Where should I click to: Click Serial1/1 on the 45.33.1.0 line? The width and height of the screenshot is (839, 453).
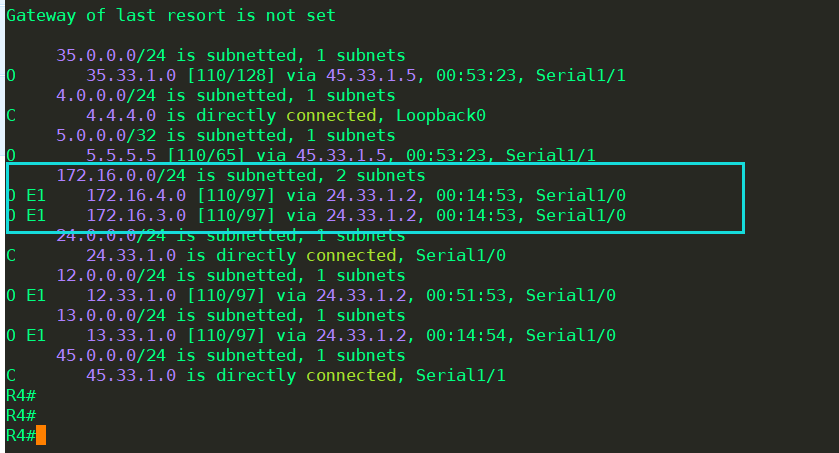click(461, 375)
